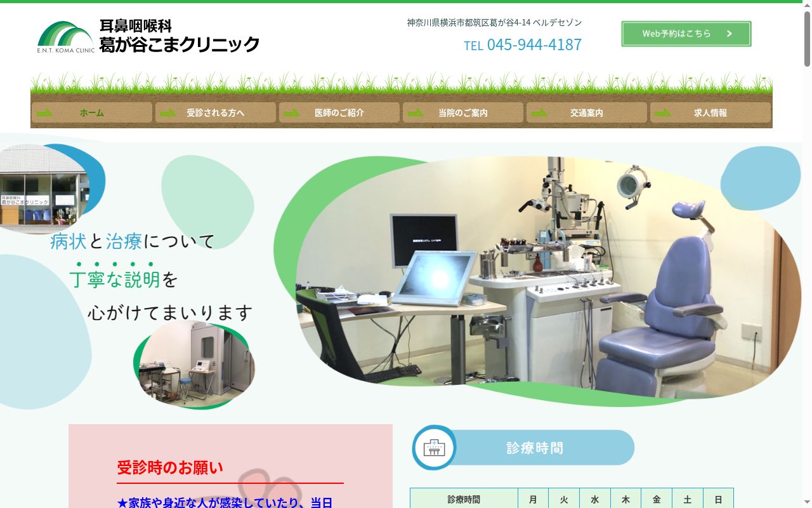Visit the 求人情報 page
Viewport: 812px width, 508px height.
[x=710, y=112]
